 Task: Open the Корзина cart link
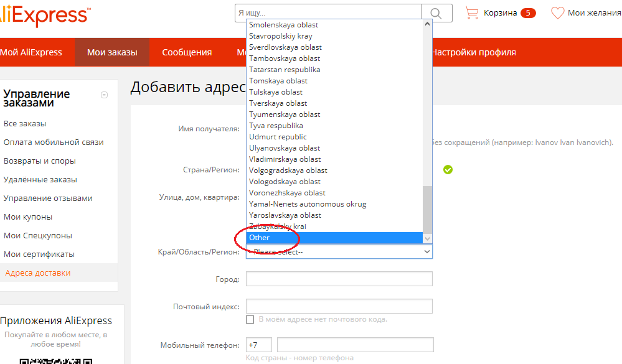501,13
